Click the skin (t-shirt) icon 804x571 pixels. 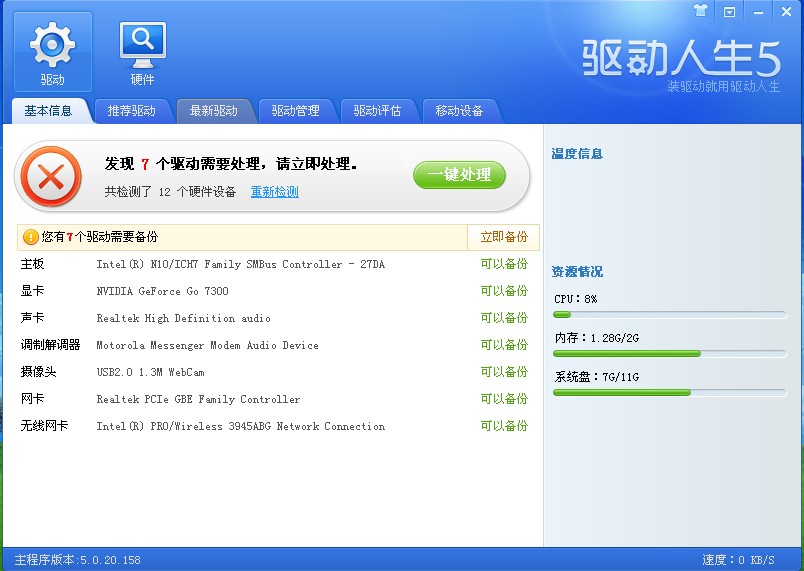point(700,11)
